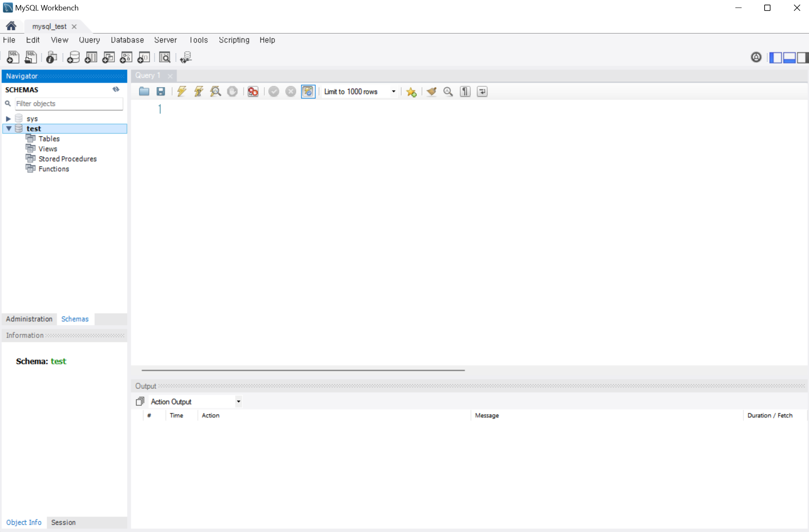Screen dimensions: 809x532
Task: Execute the SQL script with lightning bolt icon
Action: (x=182, y=91)
